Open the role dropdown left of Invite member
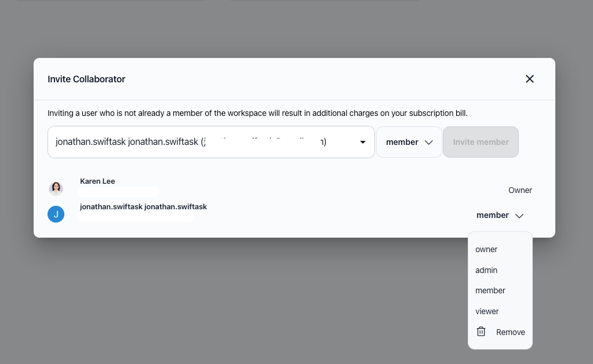 (x=409, y=142)
